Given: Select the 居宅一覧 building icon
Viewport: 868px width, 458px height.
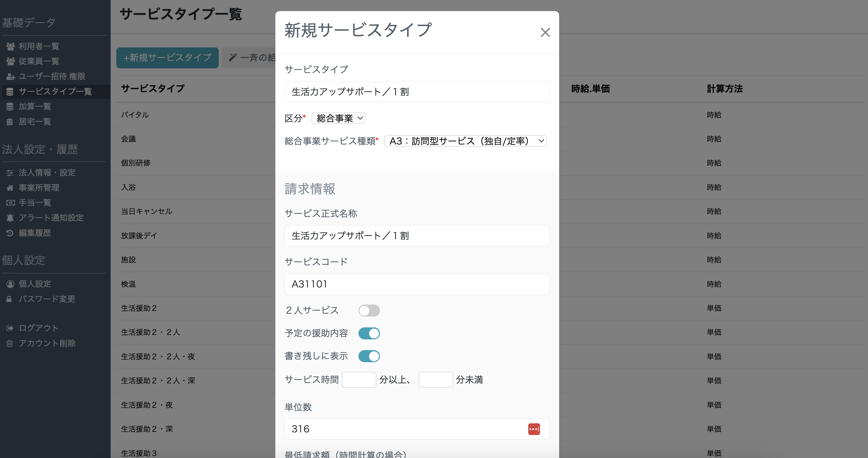Looking at the screenshot, I should pyautogui.click(x=10, y=122).
